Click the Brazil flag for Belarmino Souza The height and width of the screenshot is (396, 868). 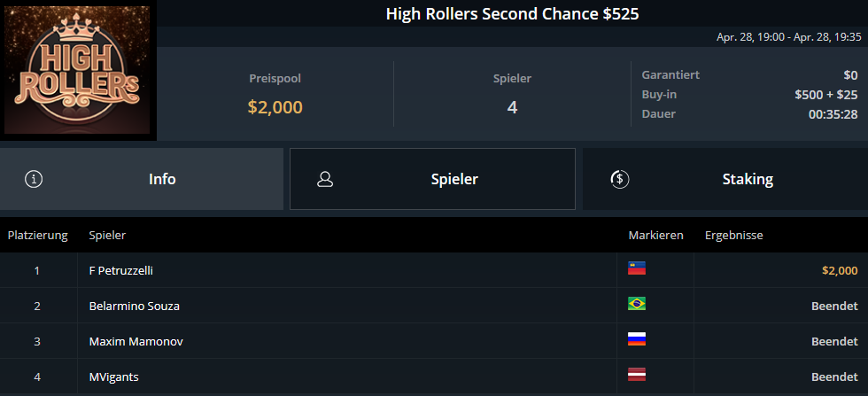point(637,304)
